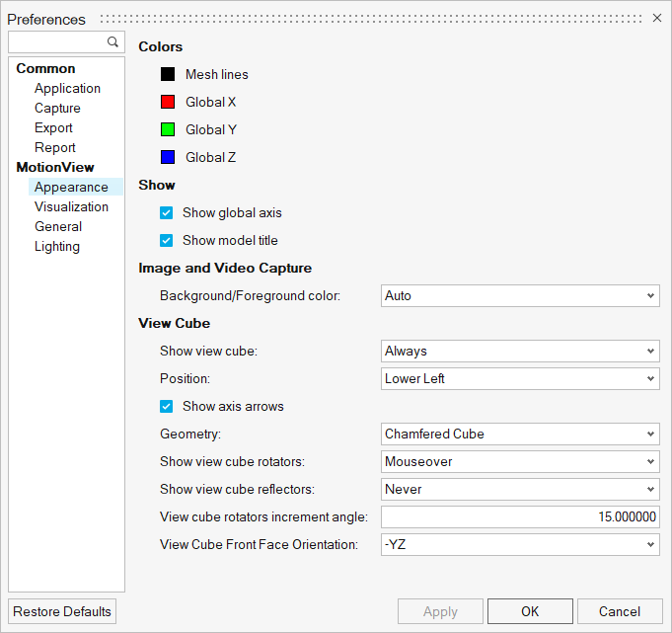672x633 pixels.
Task: Click the Common section heading
Action: click(45, 68)
